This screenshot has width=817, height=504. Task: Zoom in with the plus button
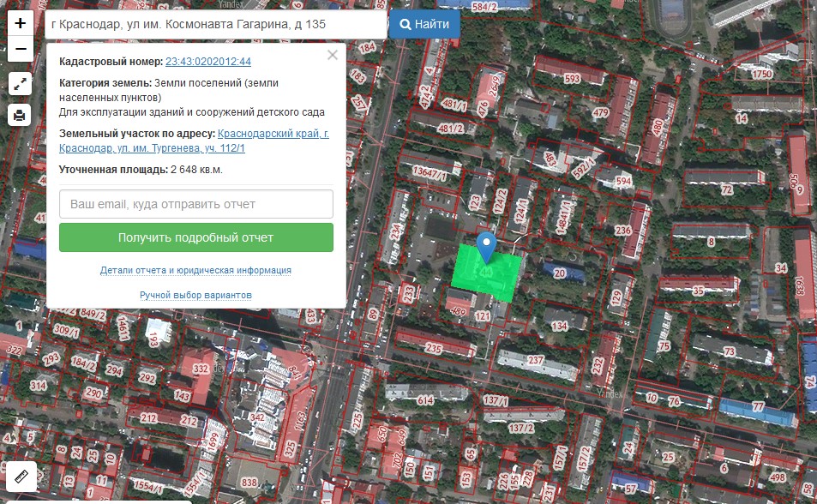21,23
